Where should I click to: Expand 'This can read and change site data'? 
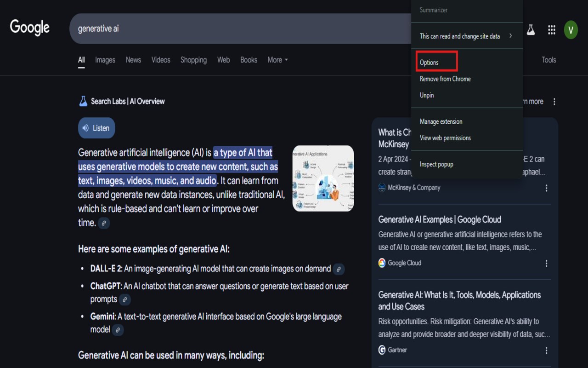pyautogui.click(x=467, y=36)
